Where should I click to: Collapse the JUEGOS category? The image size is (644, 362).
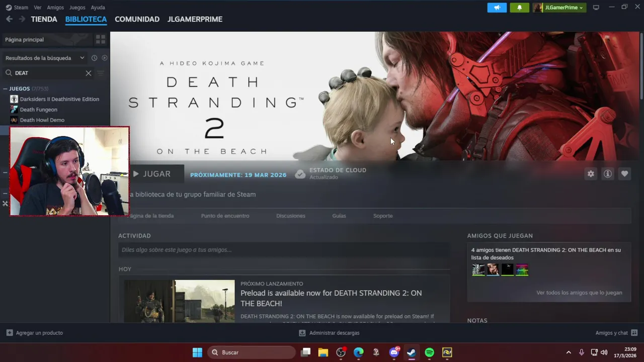pyautogui.click(x=5, y=88)
